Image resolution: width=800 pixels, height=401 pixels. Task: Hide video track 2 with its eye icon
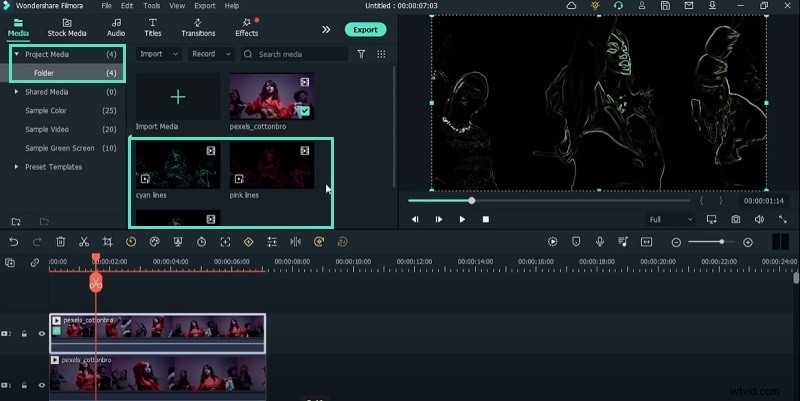[x=42, y=333]
